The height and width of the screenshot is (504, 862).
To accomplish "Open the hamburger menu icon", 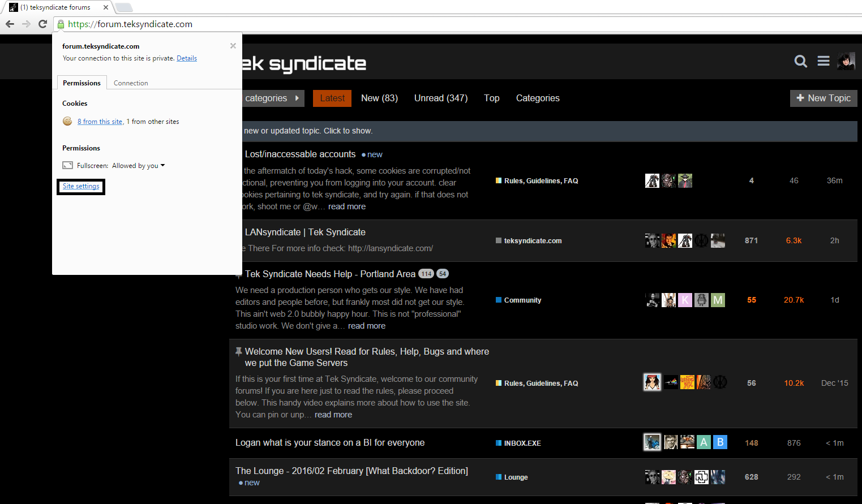I will [x=824, y=61].
